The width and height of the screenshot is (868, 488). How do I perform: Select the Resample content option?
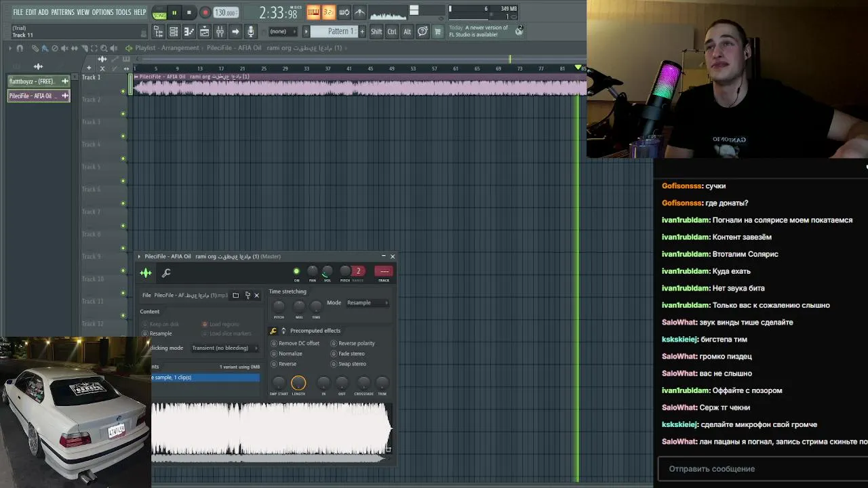[x=157, y=333]
